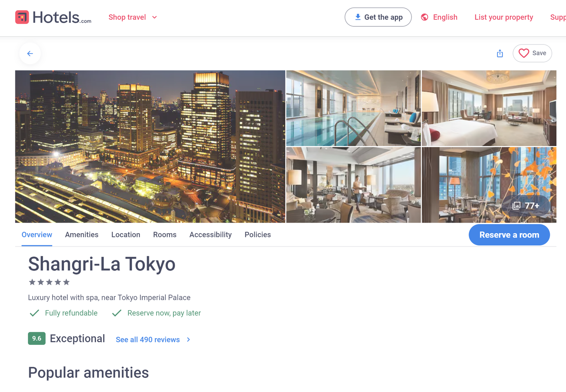566x392 pixels.
Task: Click the download icon in Get the app
Action: [358, 17]
